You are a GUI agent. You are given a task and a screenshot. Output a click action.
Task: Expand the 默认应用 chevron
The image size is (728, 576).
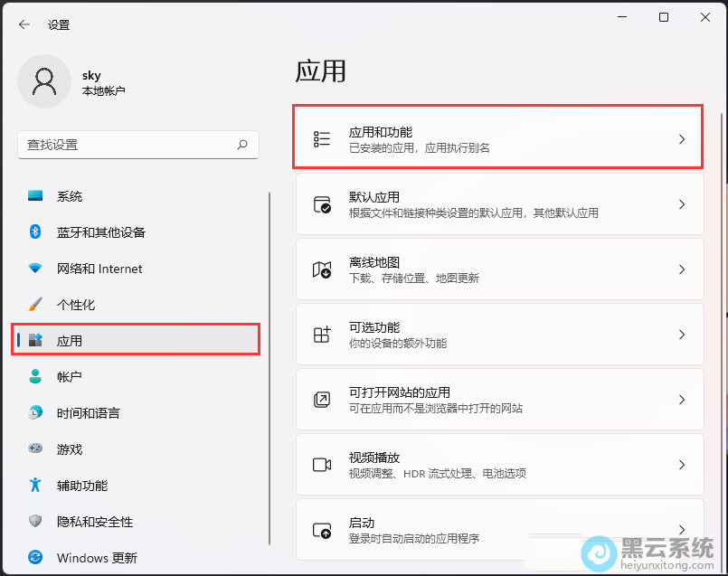[682, 203]
